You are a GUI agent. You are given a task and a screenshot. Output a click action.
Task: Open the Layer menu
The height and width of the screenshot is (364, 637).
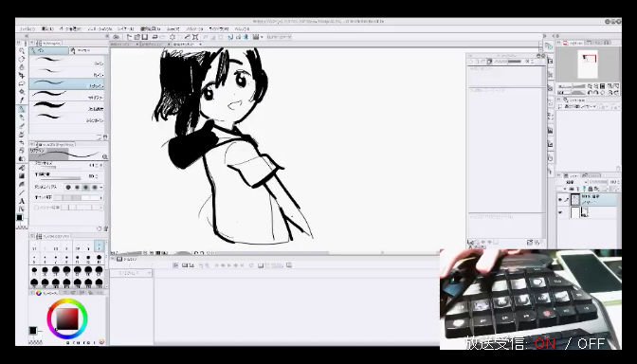[x=125, y=28]
